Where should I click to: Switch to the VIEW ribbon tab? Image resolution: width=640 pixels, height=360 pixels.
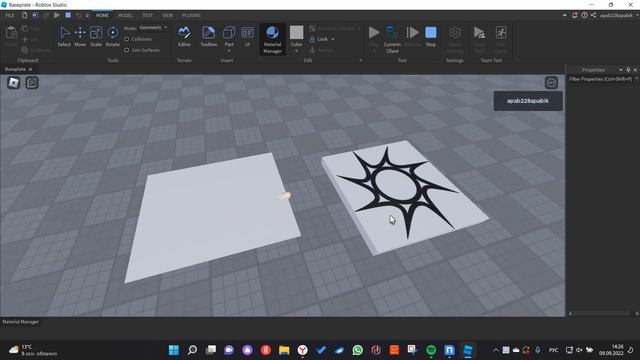168,15
